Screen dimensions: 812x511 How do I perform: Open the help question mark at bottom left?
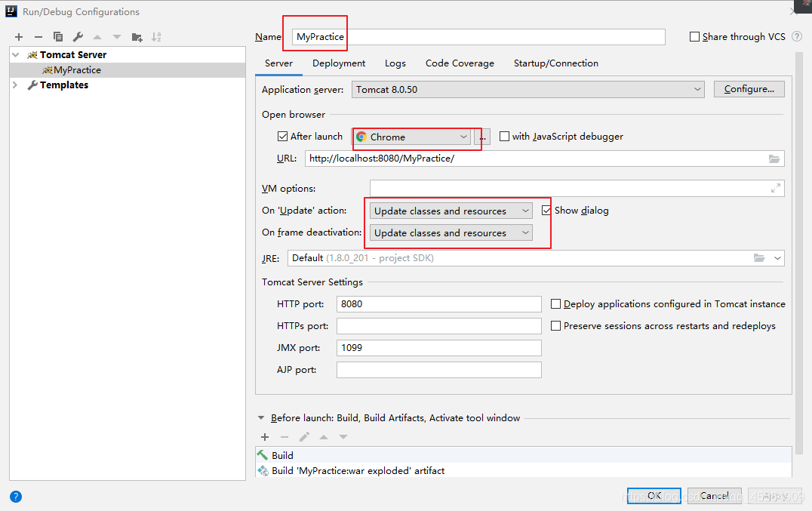16,497
